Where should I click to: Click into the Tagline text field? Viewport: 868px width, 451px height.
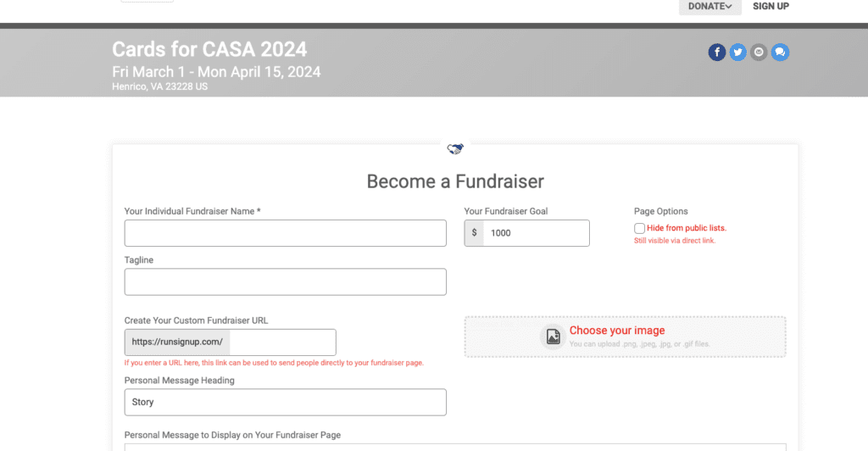coord(285,282)
